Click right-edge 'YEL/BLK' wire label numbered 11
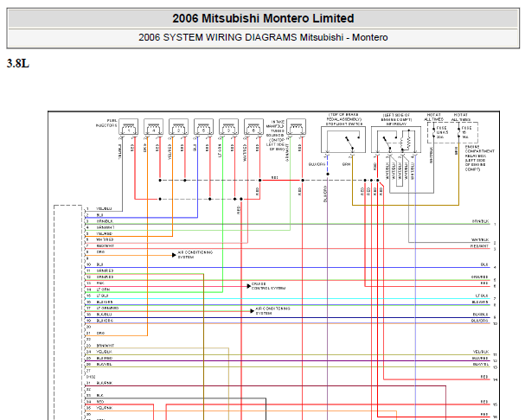The image size is (525, 420). pyautogui.click(x=481, y=352)
